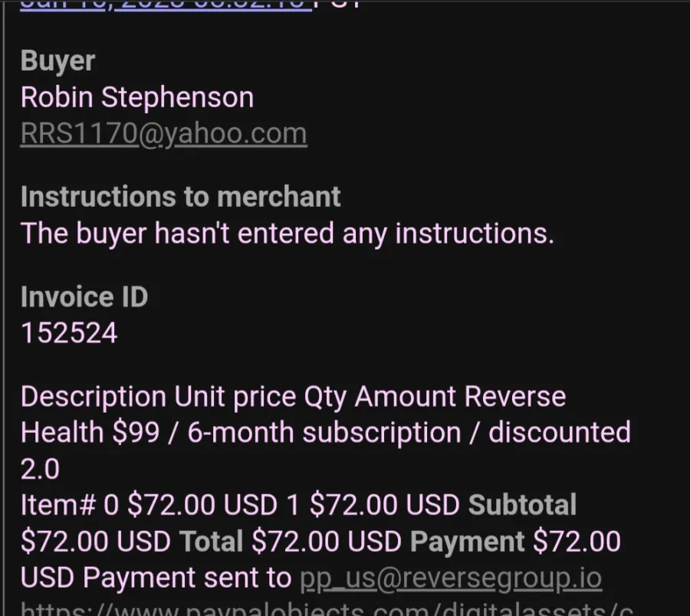Click the buyer name Robin Stephenson
This screenshot has height=616, width=690.
click(x=137, y=97)
